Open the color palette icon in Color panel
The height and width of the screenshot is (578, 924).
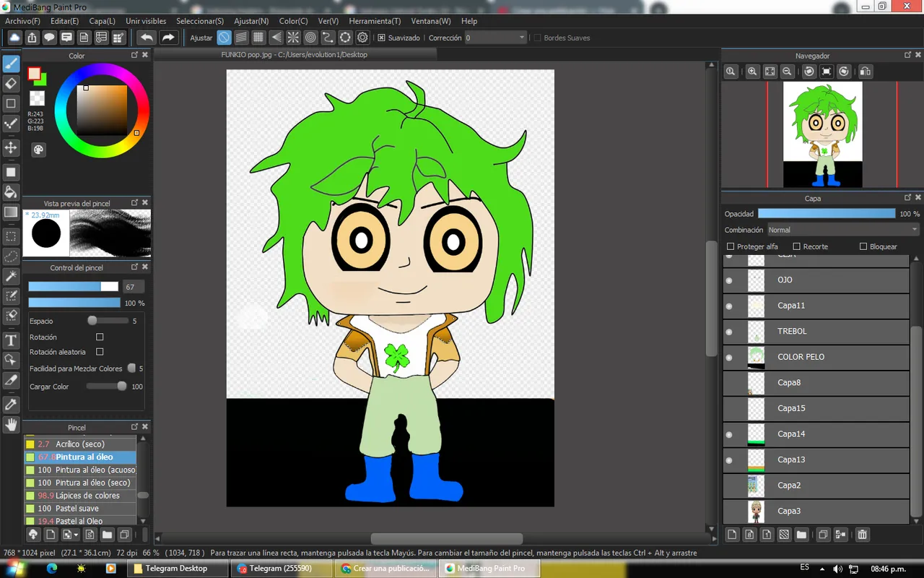[38, 150]
